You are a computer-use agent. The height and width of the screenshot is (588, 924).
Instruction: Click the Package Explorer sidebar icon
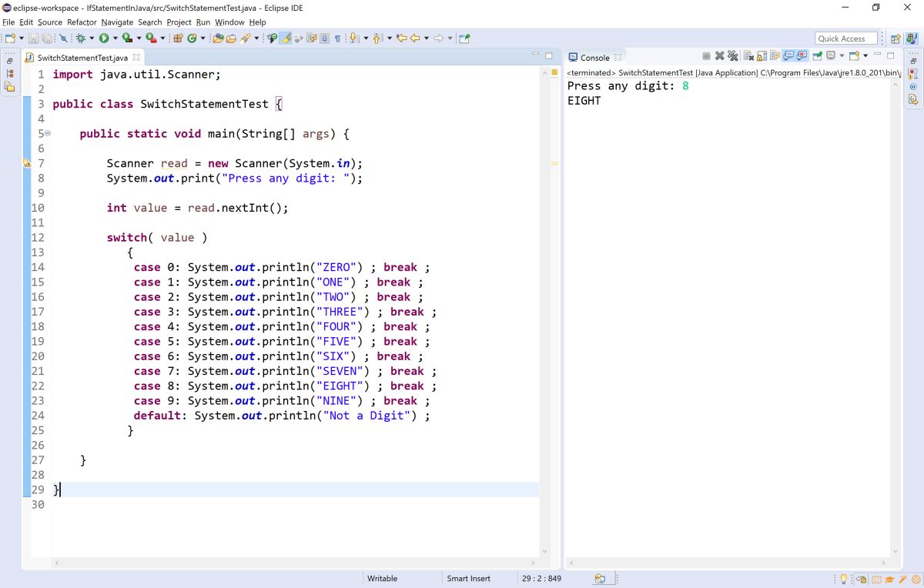click(10, 87)
